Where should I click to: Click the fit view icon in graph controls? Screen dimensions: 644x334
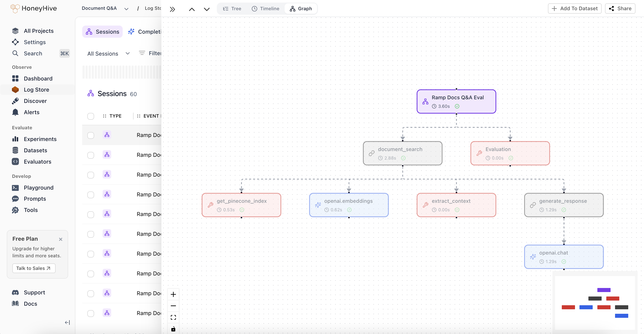click(173, 317)
